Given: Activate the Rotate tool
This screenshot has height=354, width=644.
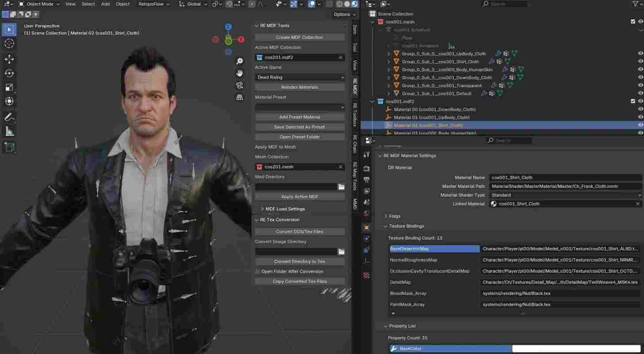Looking at the screenshot, I should point(9,73).
